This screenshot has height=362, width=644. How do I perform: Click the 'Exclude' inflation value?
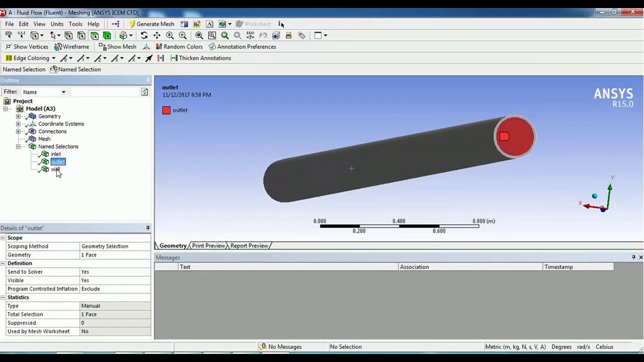[115, 289]
